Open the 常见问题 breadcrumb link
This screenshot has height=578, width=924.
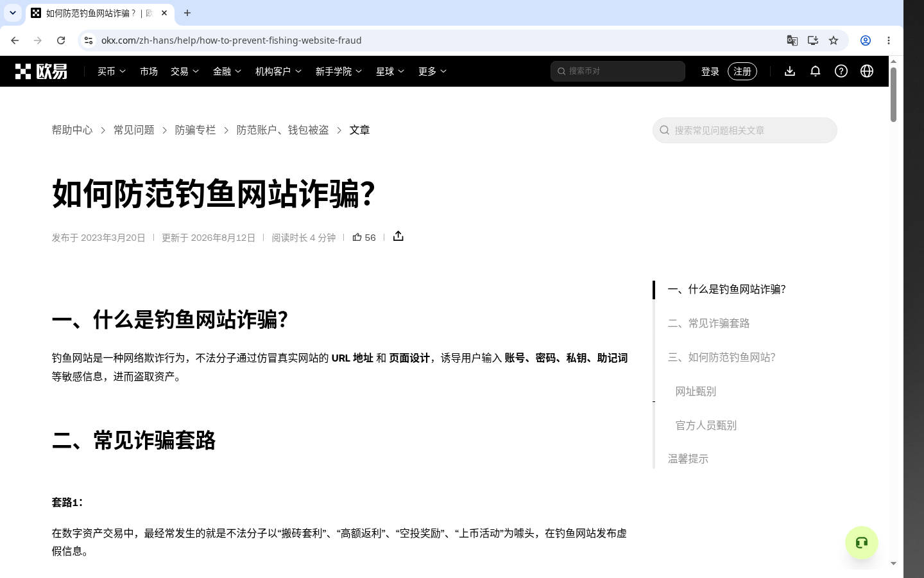(134, 130)
